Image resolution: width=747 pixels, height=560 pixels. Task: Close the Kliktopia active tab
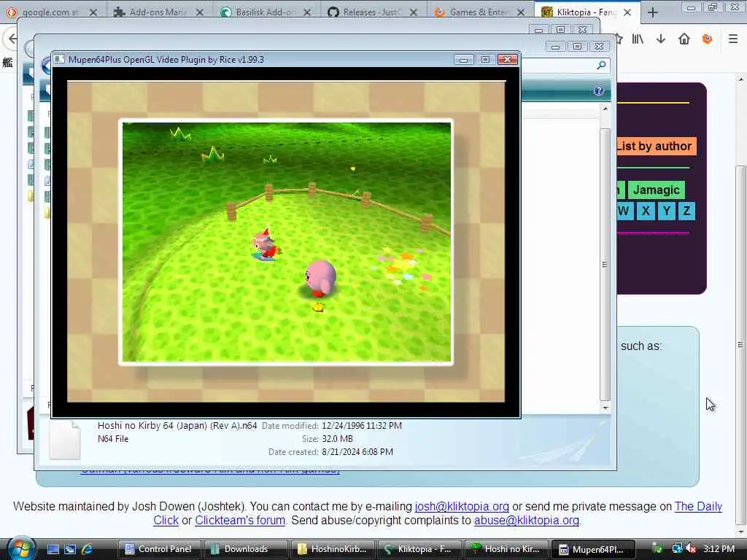tap(627, 12)
